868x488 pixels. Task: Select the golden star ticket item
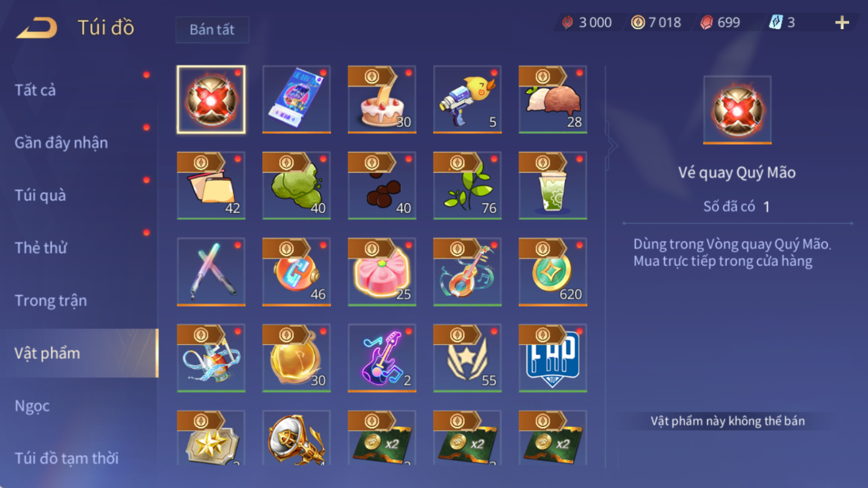pyautogui.click(x=211, y=438)
